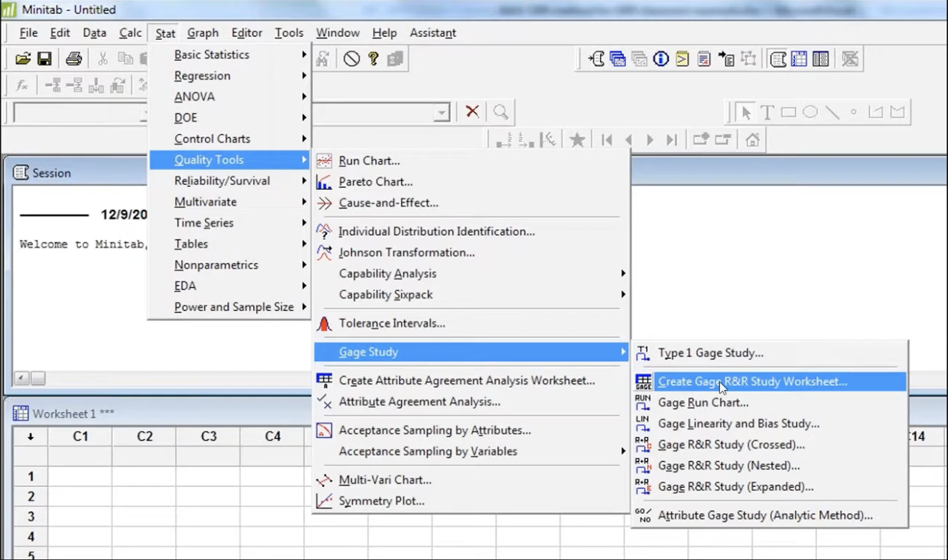Select the Ellipse drawing tool

[810, 112]
